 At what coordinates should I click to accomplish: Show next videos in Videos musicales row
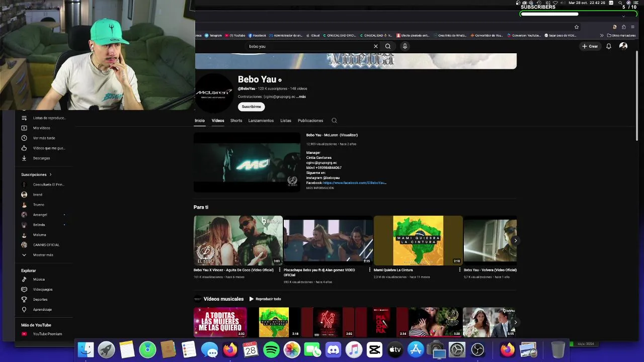[x=515, y=322]
